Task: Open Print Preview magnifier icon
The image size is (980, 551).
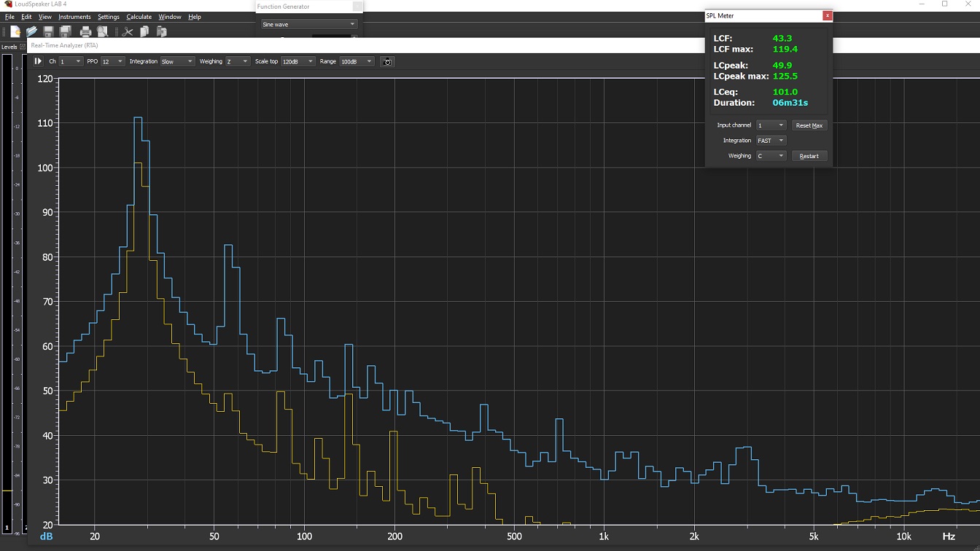Action: click(x=103, y=32)
